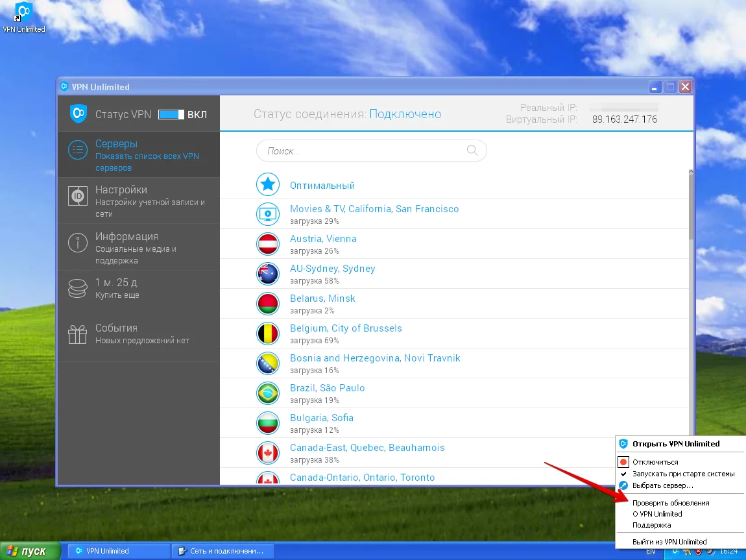Select 'Проверить обновления' in tray menu
746x560 pixels.
click(671, 503)
